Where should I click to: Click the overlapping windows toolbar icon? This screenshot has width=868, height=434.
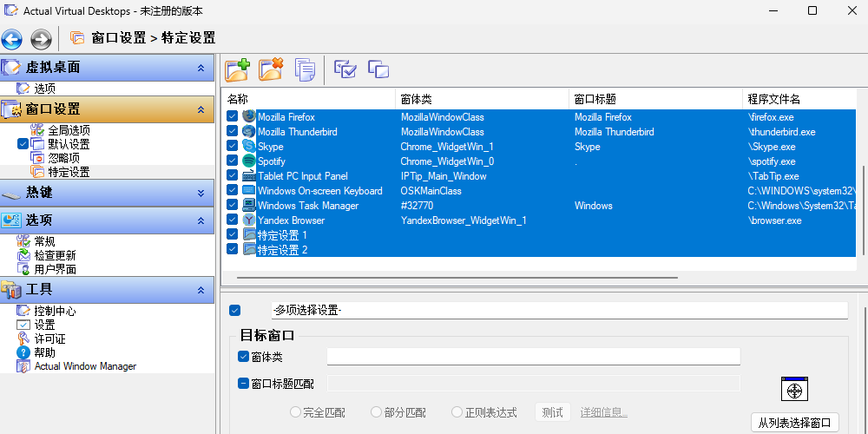[x=378, y=69]
